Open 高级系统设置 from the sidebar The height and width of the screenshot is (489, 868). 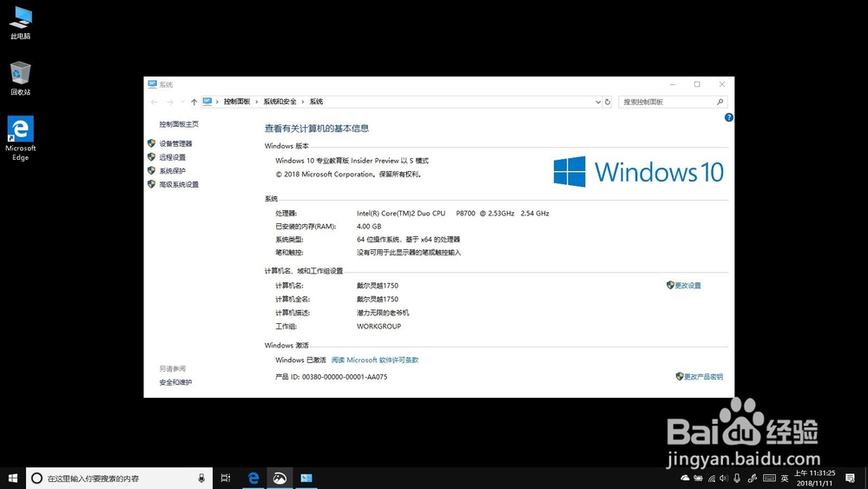pos(179,184)
